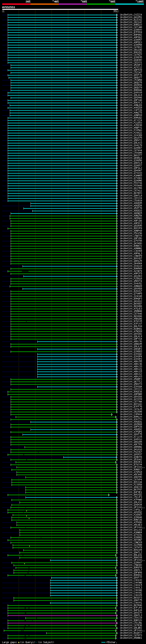This screenshot has height=644, width=146.
Task: Click the purple ~60% identity legend segment
Action: [73, 4]
